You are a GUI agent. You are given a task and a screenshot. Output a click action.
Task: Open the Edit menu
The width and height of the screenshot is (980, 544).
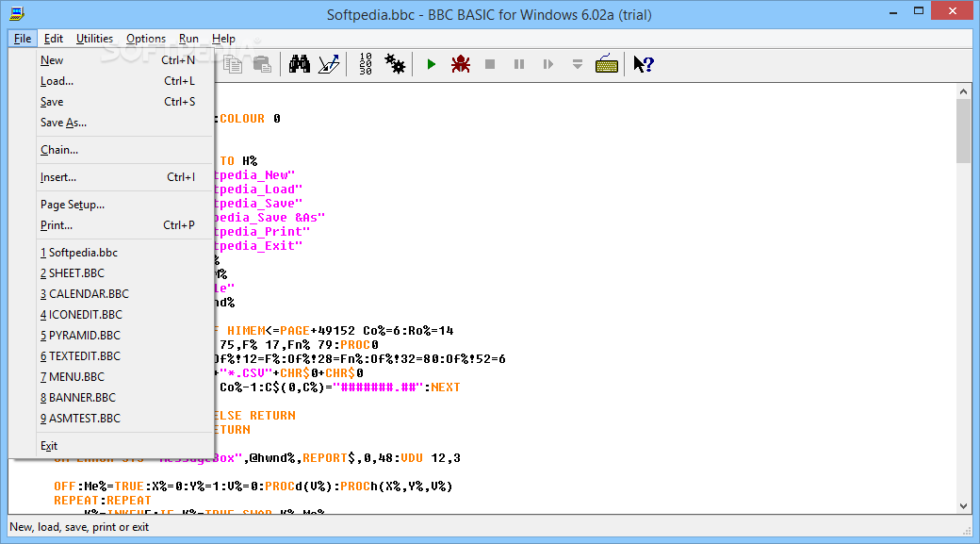pos(53,38)
